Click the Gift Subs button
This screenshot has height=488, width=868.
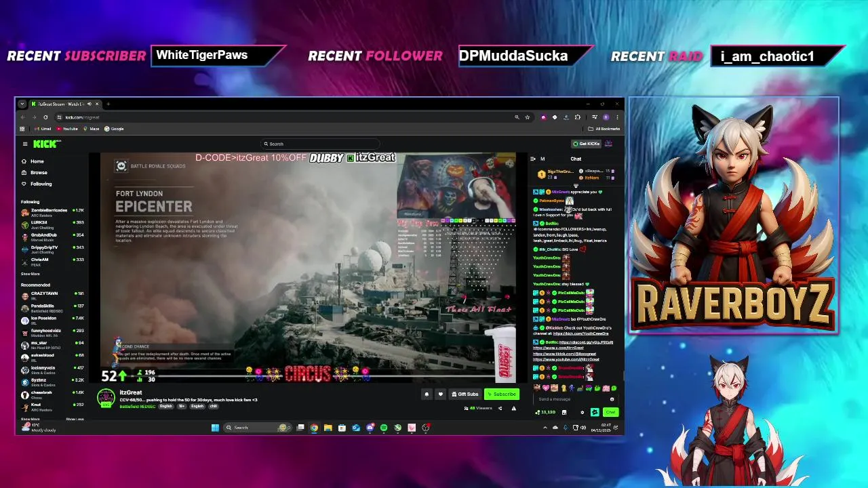465,394
